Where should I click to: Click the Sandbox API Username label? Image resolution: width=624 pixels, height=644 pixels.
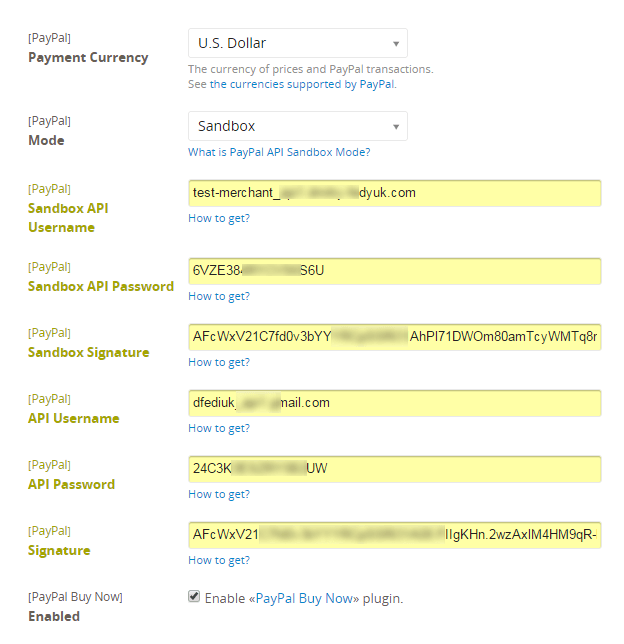(x=68, y=218)
